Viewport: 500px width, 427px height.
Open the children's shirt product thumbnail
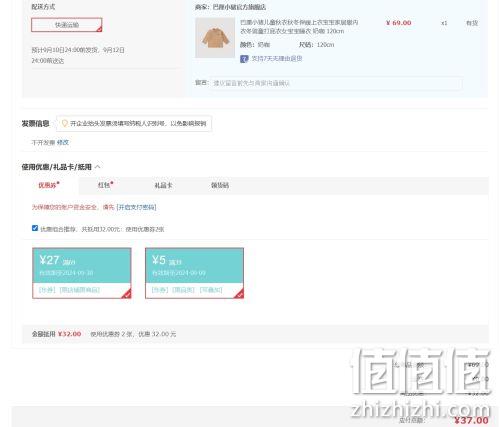click(x=215, y=38)
